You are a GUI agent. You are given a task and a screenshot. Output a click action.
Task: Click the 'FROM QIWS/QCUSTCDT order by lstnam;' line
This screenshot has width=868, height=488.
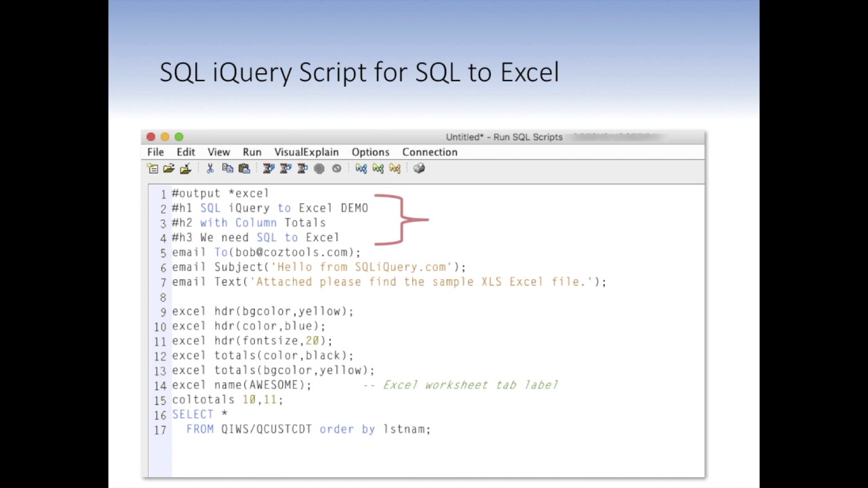309,430
